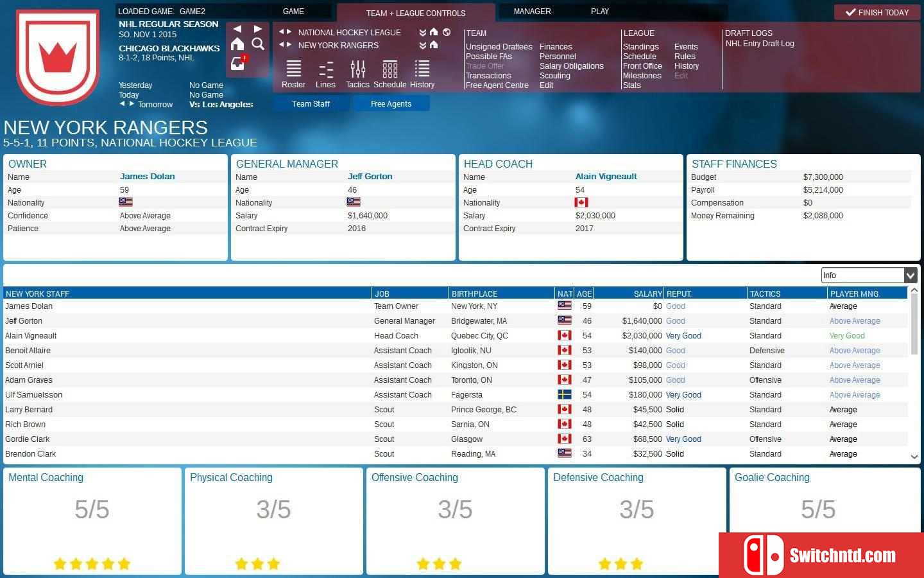Open Alain Vigneault's profile from Head Coach panel

pos(606,177)
